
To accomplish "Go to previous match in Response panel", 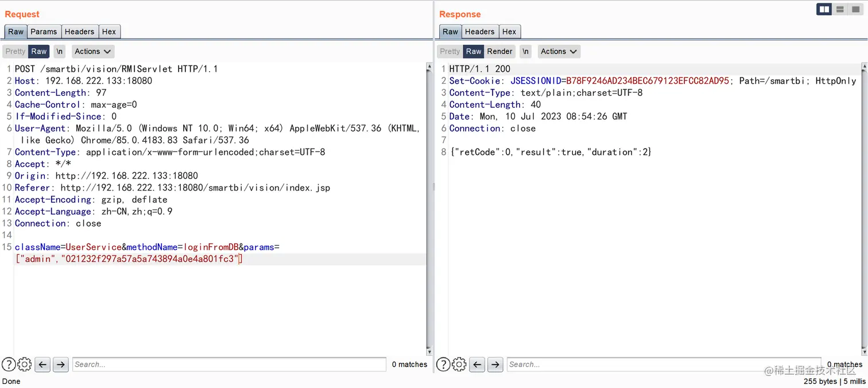I will click(477, 364).
